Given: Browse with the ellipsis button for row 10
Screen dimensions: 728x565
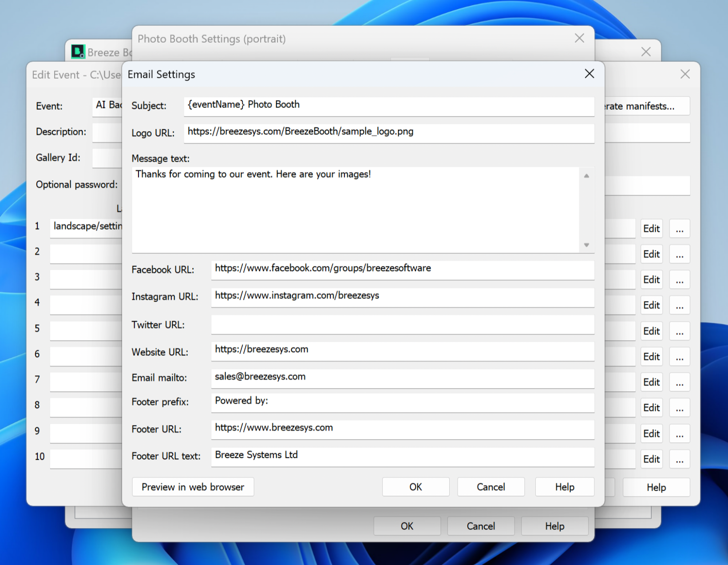Looking at the screenshot, I should [679, 459].
